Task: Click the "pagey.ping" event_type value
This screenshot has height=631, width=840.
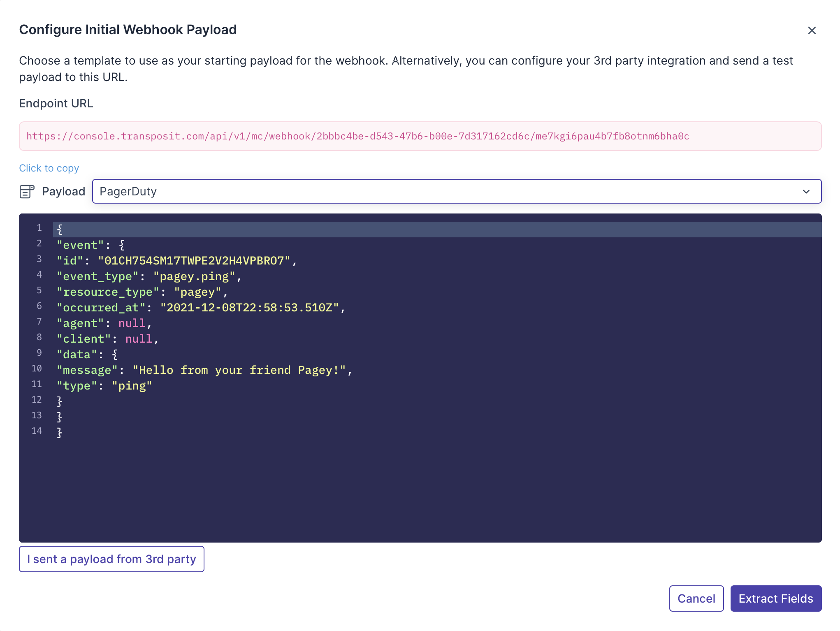Action: [x=194, y=276]
